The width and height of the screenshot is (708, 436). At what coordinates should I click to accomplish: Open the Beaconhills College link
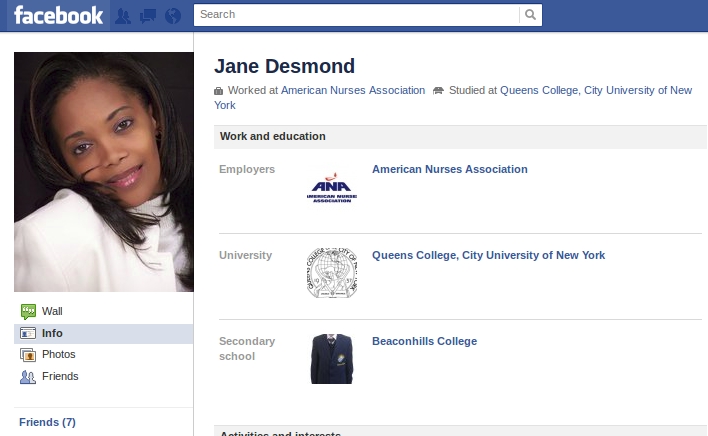pyautogui.click(x=424, y=341)
